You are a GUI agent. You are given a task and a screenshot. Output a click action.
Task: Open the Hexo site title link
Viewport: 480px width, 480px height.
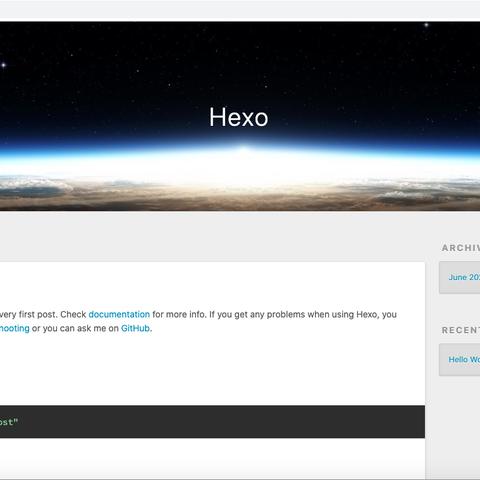tap(239, 117)
